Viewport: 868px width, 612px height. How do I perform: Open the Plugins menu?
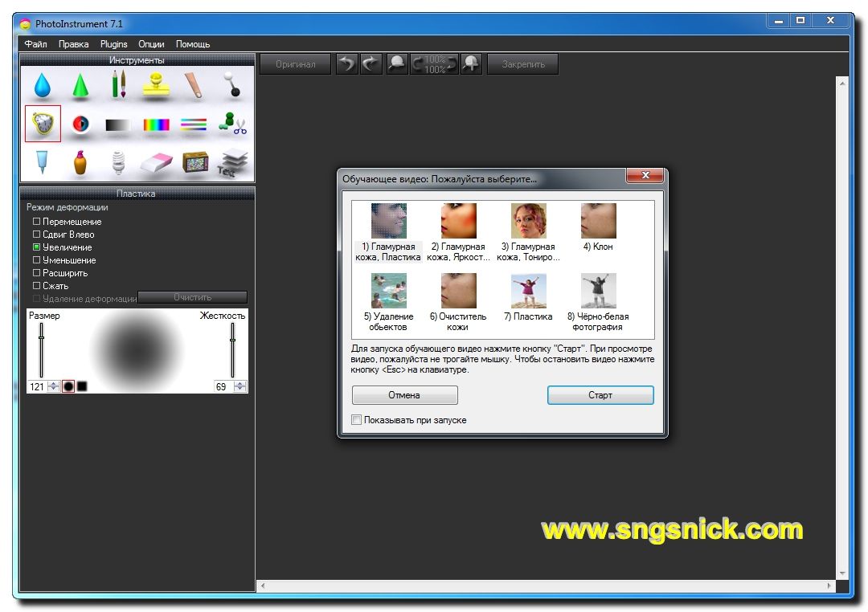click(x=113, y=44)
